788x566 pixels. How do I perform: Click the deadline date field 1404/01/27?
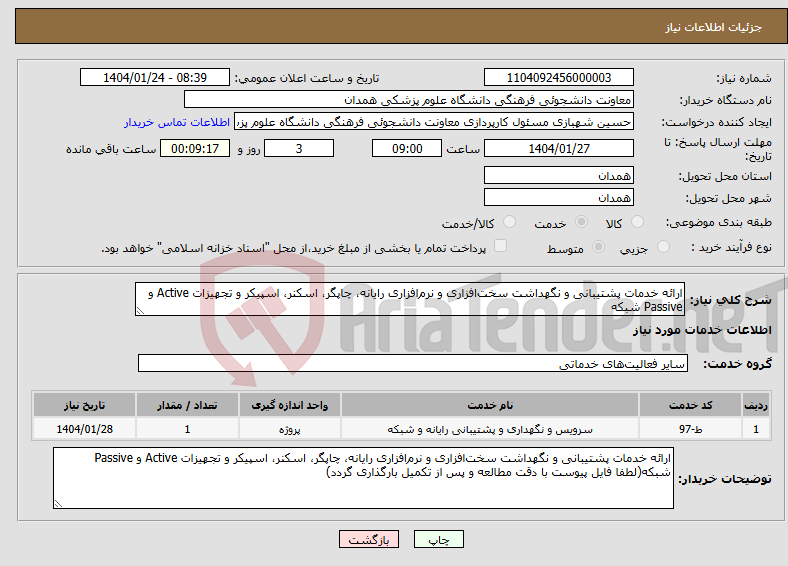click(558, 148)
